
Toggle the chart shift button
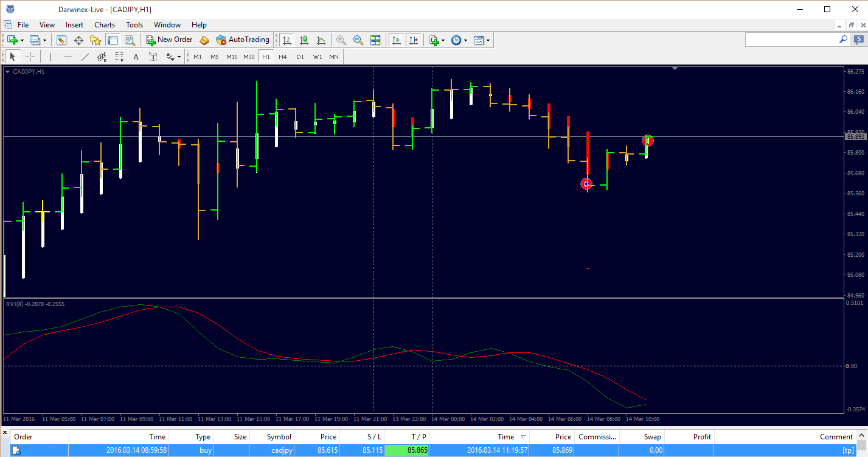pos(414,40)
